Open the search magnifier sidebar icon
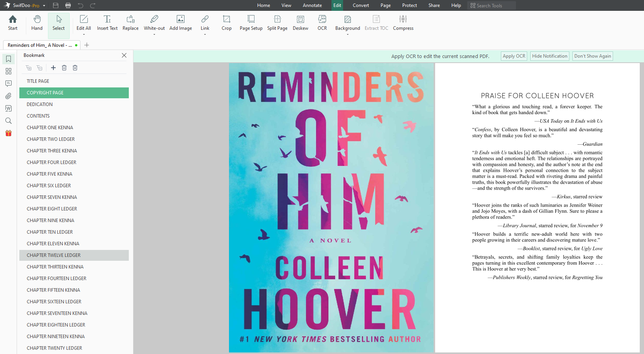Image resolution: width=644 pixels, height=354 pixels. [9, 121]
